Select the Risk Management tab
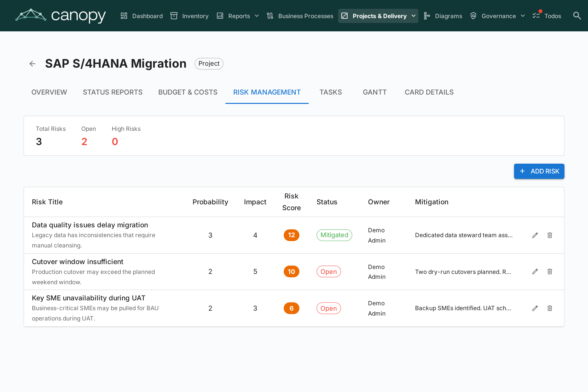 tap(267, 92)
